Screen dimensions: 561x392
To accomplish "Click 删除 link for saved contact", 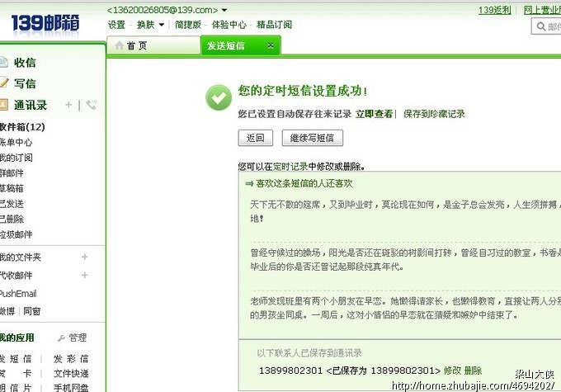I will [x=473, y=371].
